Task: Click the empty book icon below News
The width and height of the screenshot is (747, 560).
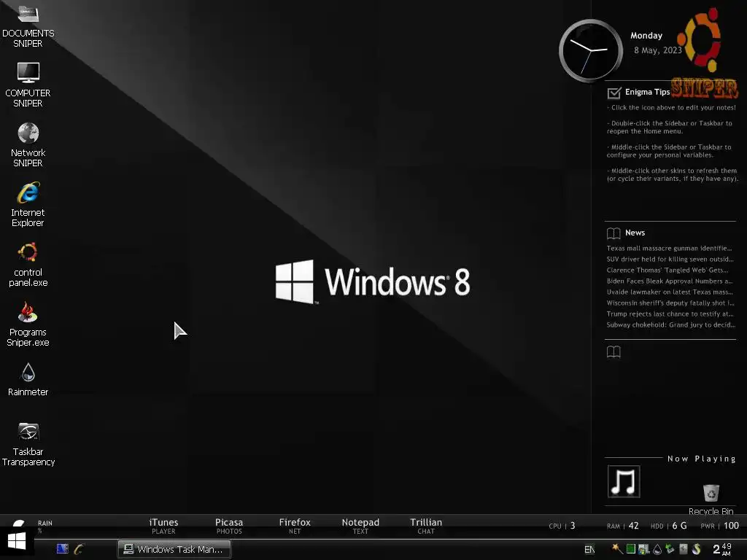Action: (x=614, y=352)
